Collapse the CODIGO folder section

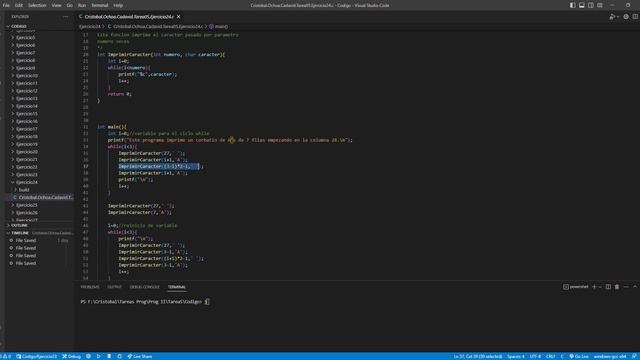(x=39, y=26)
